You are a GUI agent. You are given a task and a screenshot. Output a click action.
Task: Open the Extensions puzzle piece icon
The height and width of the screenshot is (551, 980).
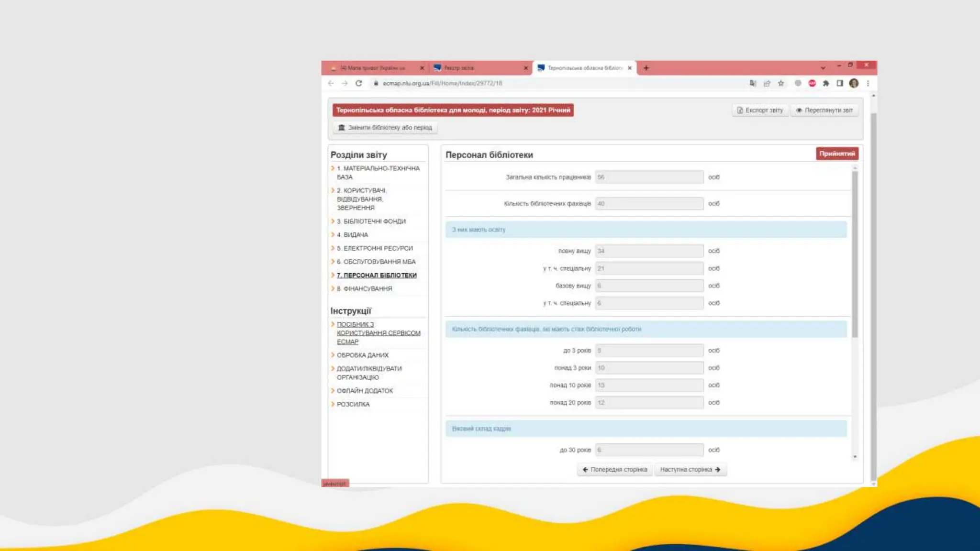pyautogui.click(x=826, y=83)
